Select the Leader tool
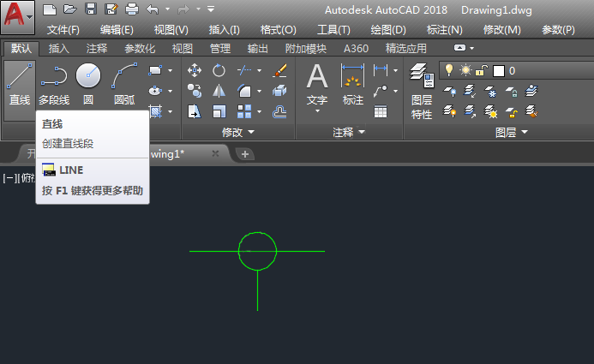Screen dimensions: 594x364 pos(381,91)
